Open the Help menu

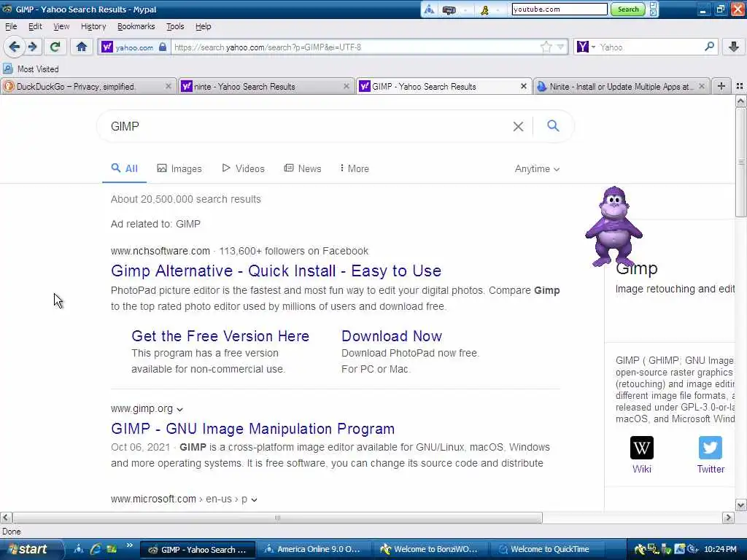tap(204, 26)
